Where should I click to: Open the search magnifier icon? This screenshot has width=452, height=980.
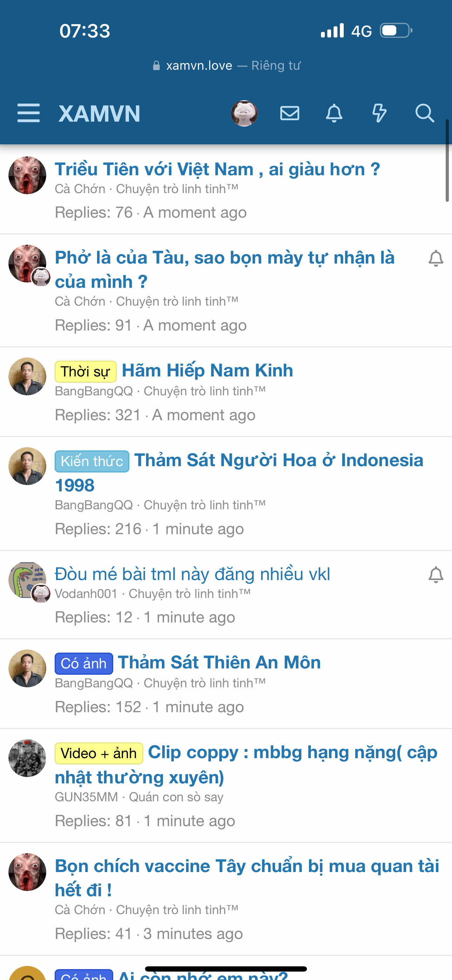point(424,113)
